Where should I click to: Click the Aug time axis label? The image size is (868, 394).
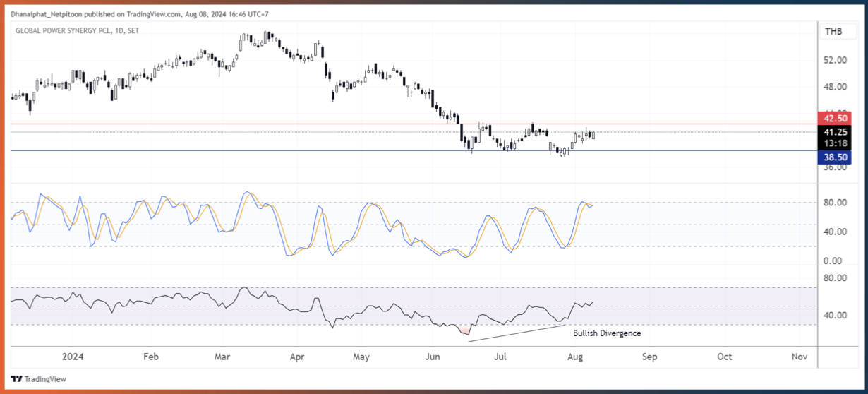(x=574, y=357)
